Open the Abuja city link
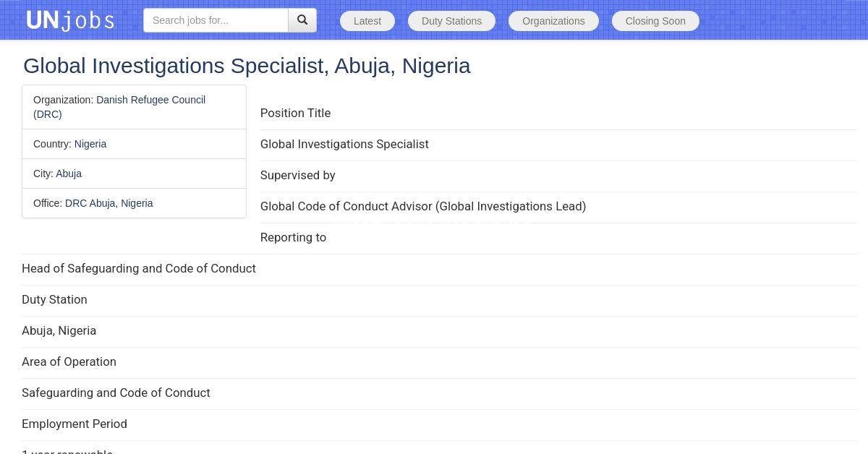868x454 pixels. 69,174
